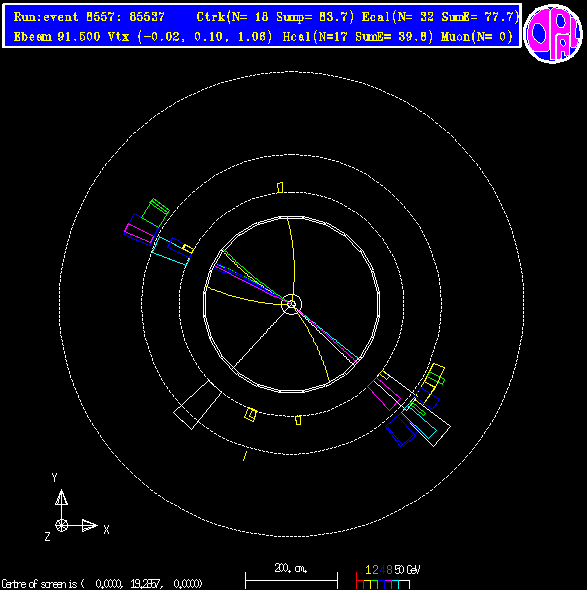
Task: Click the Ebeam 91.500 readout
Action: coord(57,37)
